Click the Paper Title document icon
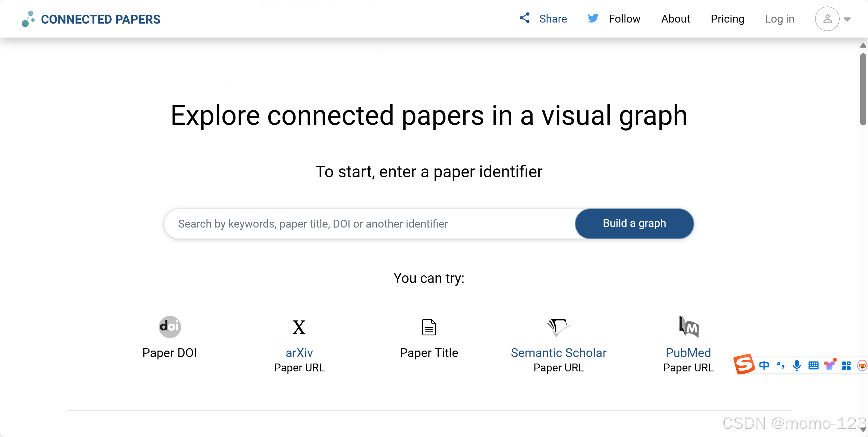Image resolution: width=868 pixels, height=437 pixels. click(429, 327)
